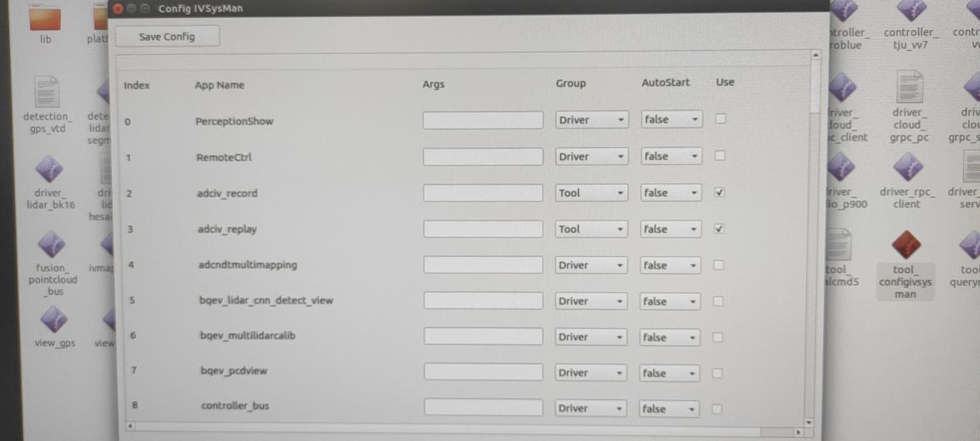This screenshot has height=441, width=980.
Task: Uncheck Use checkbox for adciv_replay
Action: point(719,229)
